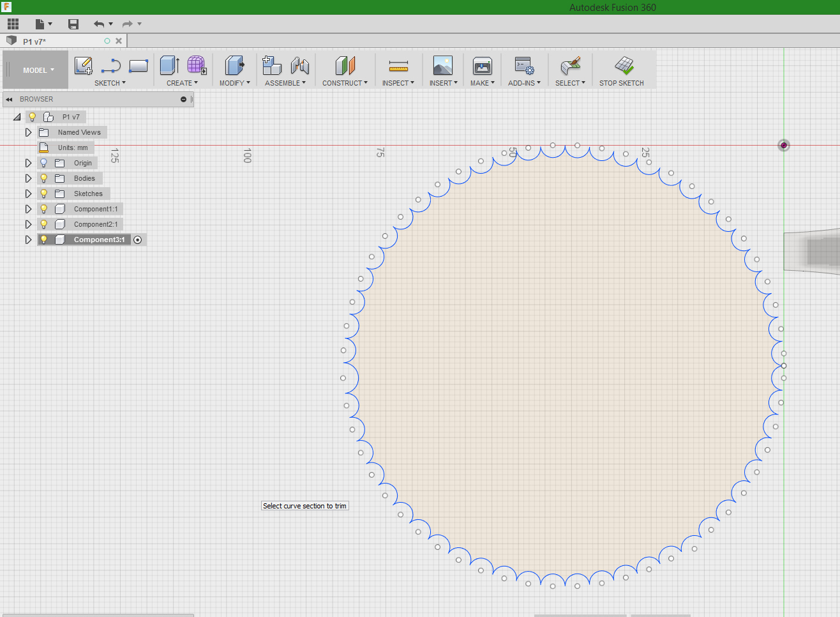Viewport: 840px width, 617px height.
Task: Expand the Bodies folder
Action: point(28,178)
